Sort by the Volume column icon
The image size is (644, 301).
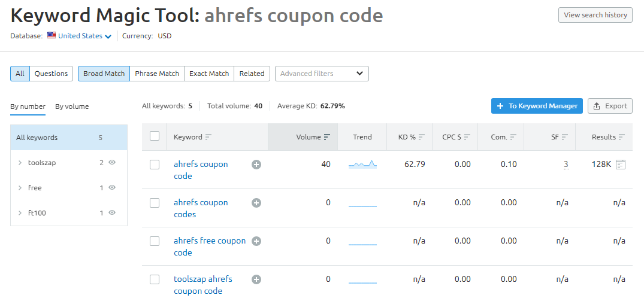pyautogui.click(x=327, y=137)
